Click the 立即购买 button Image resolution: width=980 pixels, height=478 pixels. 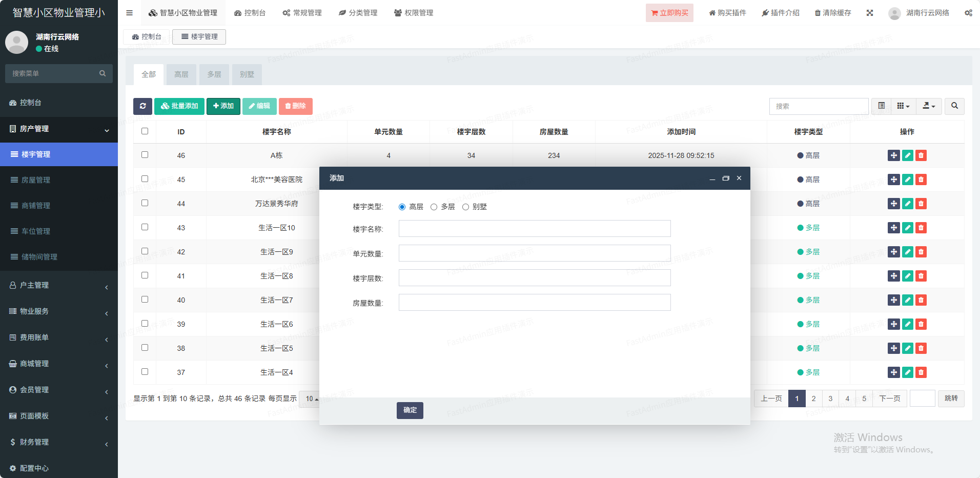[x=669, y=13]
